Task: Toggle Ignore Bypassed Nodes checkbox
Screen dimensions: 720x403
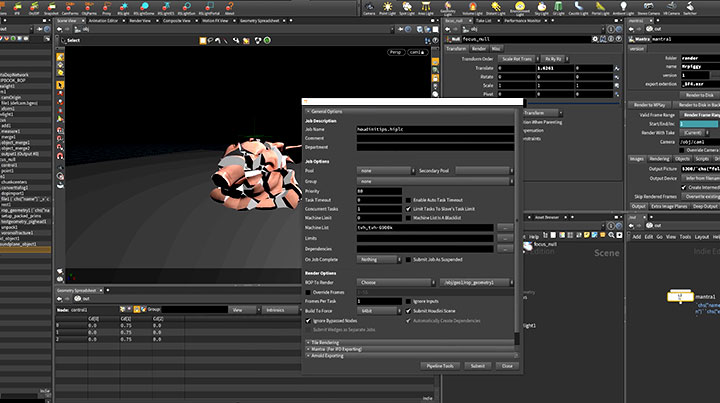Action: point(310,319)
